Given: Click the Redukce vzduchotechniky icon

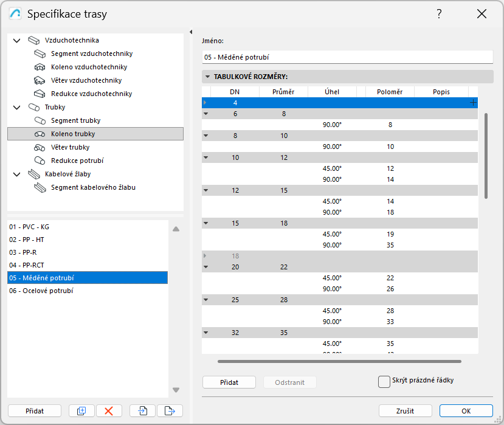Looking at the screenshot, I should point(40,94).
